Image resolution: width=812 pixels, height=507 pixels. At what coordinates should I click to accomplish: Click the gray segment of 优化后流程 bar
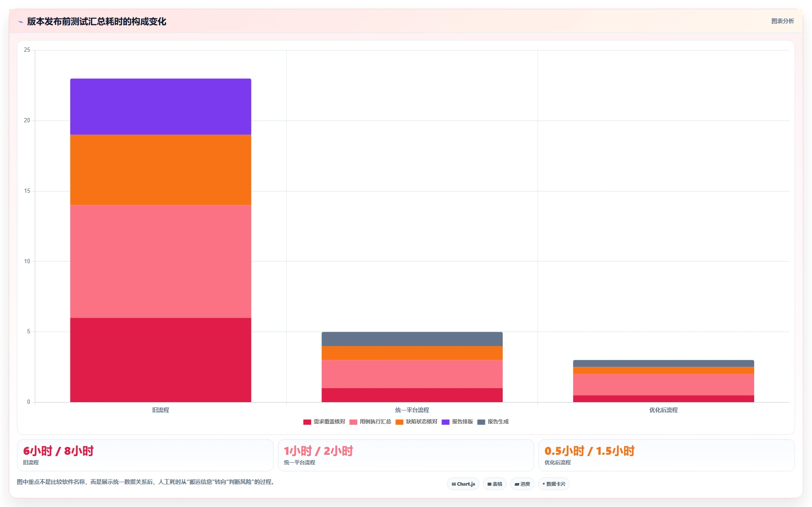click(663, 363)
